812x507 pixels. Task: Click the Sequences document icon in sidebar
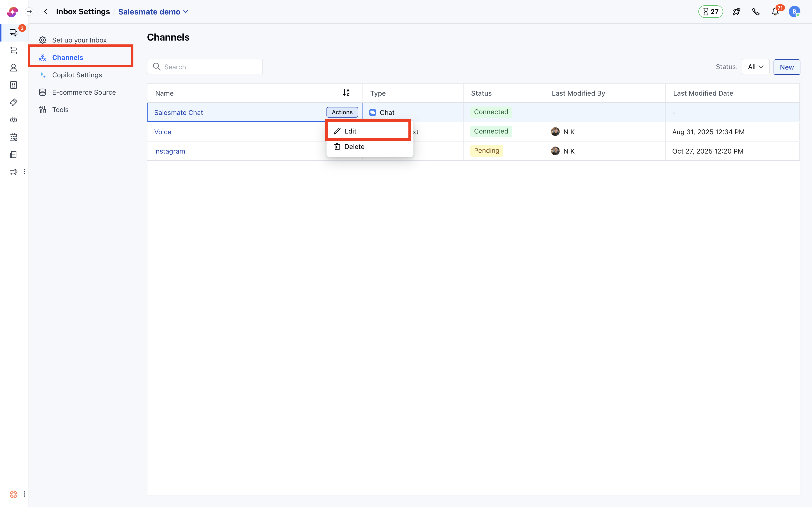click(x=14, y=154)
